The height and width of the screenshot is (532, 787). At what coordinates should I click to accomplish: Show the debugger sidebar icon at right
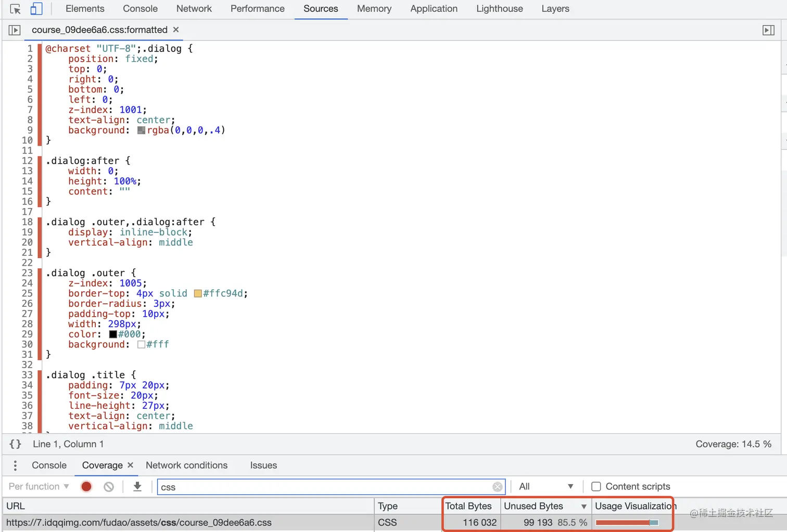click(x=768, y=30)
